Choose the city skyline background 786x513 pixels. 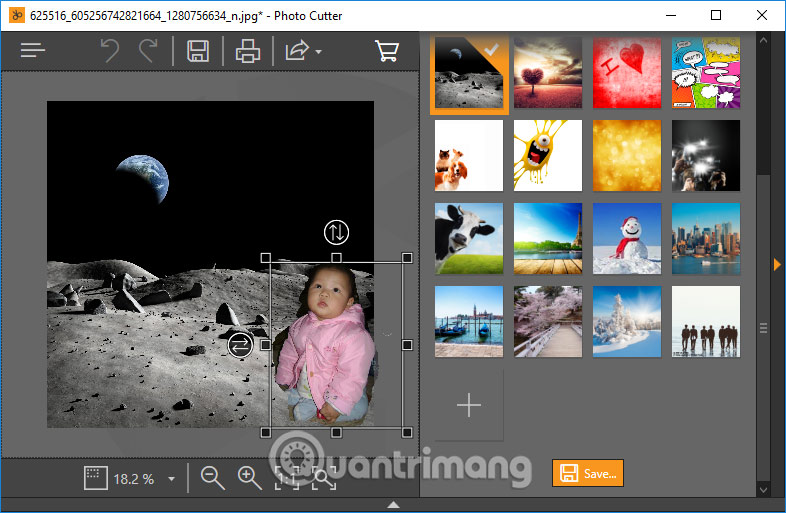point(706,239)
